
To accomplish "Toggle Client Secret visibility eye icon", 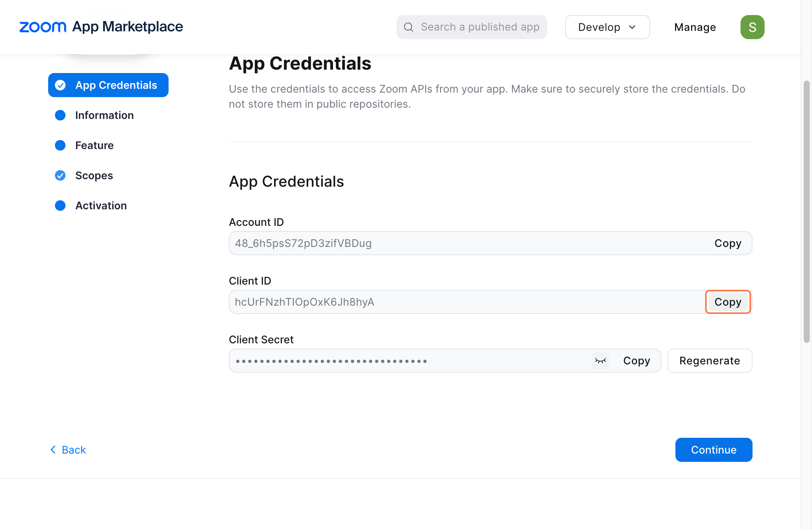I will pyautogui.click(x=601, y=361).
